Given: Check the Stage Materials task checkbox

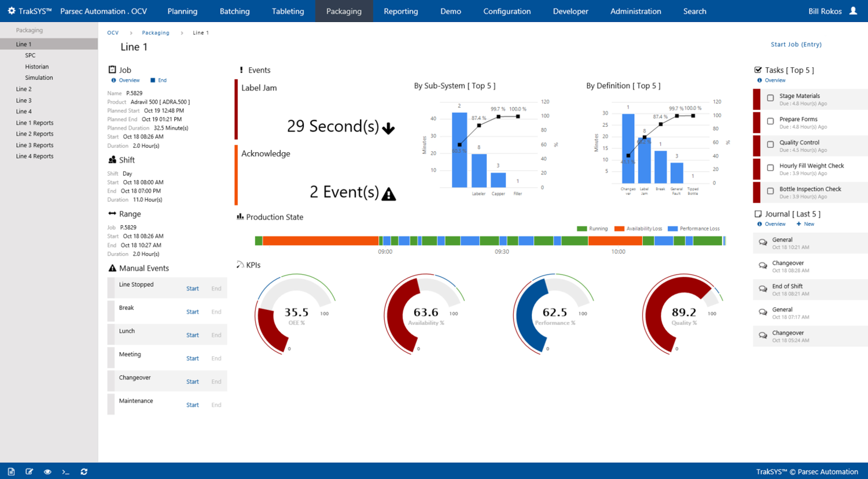Looking at the screenshot, I should pyautogui.click(x=770, y=98).
